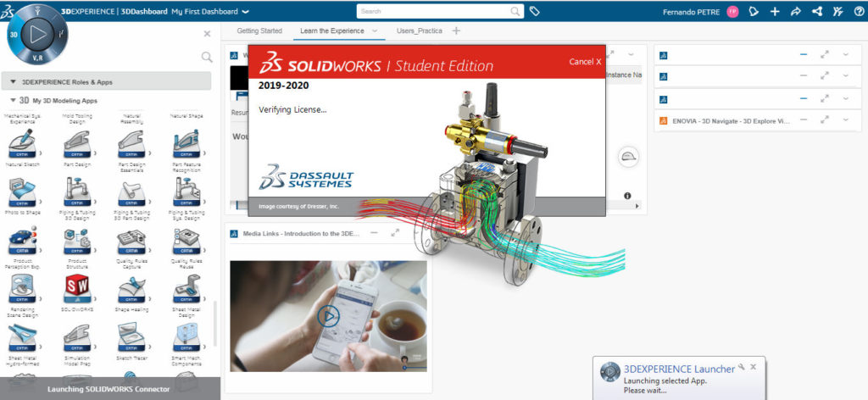Close the 3DEXPERIENCE Launcher notification
The height and width of the screenshot is (400, 868).
753,367
